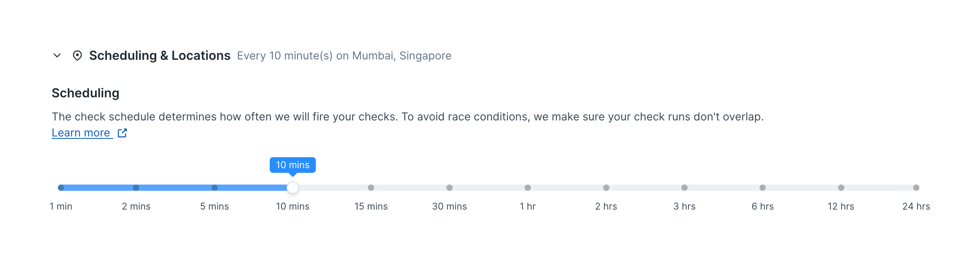This screenshot has width=980, height=260.
Task: Set frequency to 12 hrs stop
Action: (841, 188)
